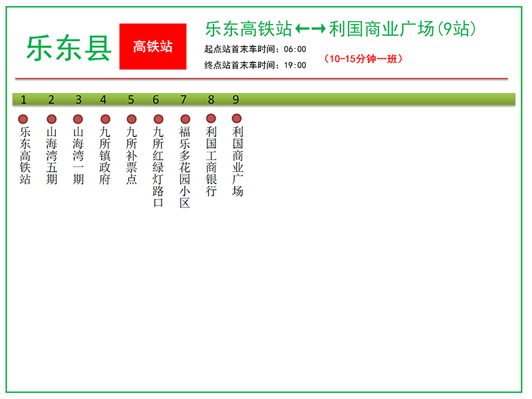Click 起点站首末车时间: 06:00 text
The image size is (532, 399).
tap(255, 49)
